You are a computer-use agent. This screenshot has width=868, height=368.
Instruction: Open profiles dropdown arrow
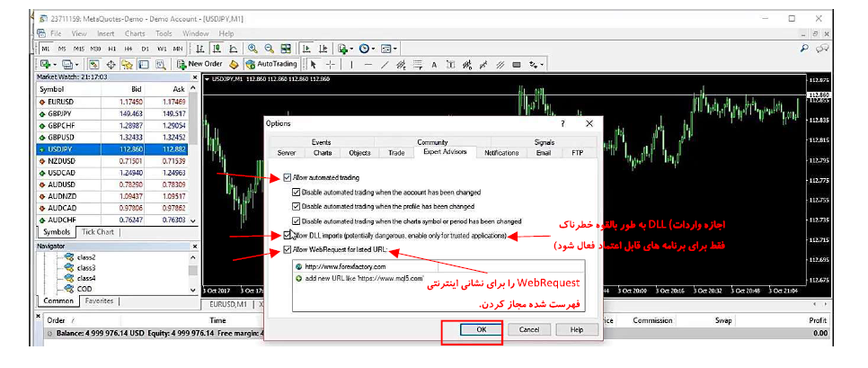77,65
